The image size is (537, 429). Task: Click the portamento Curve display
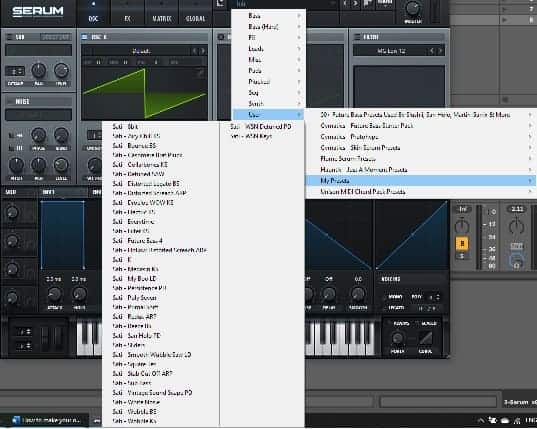425,338
